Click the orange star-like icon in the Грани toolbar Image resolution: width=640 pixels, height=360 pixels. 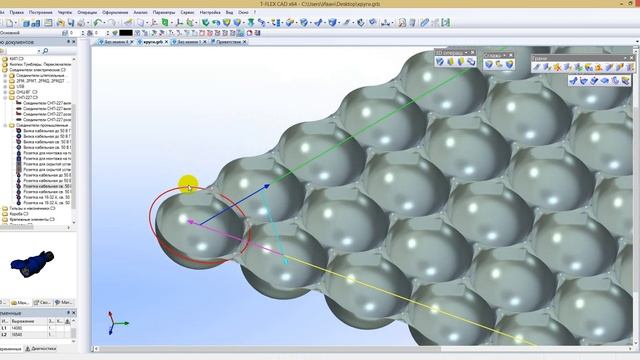coord(558,67)
